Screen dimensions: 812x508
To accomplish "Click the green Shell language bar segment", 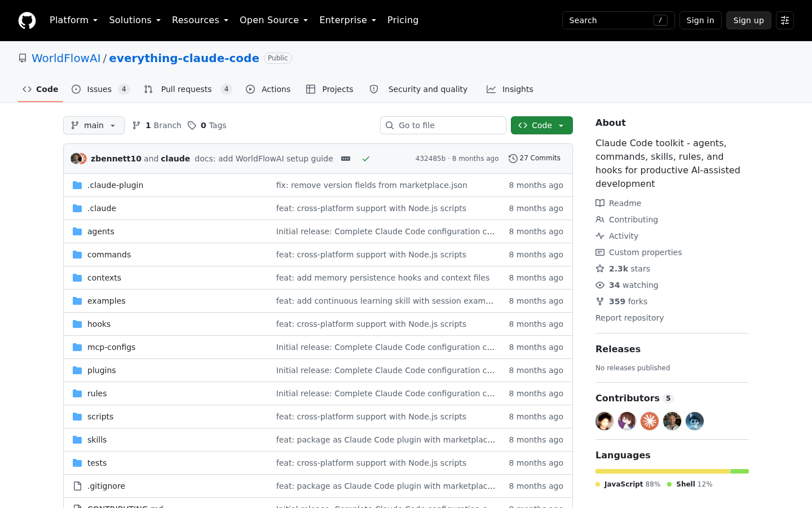I will (740, 471).
